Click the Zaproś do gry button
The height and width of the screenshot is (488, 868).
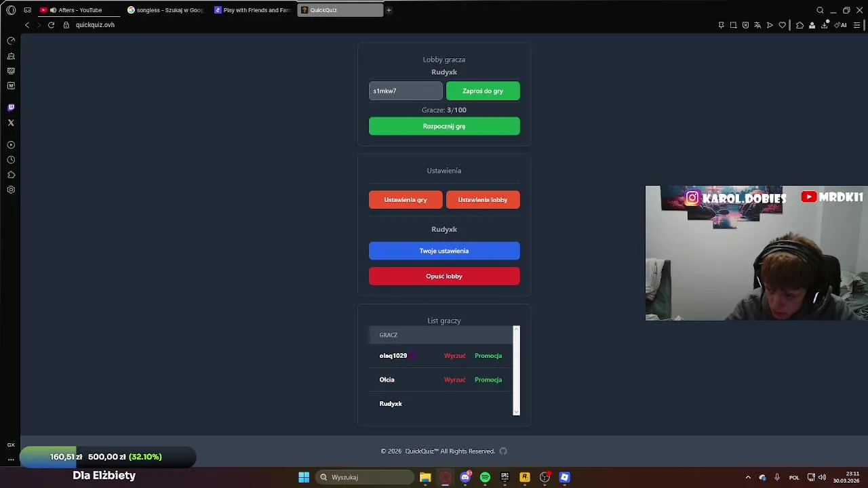coord(483,91)
